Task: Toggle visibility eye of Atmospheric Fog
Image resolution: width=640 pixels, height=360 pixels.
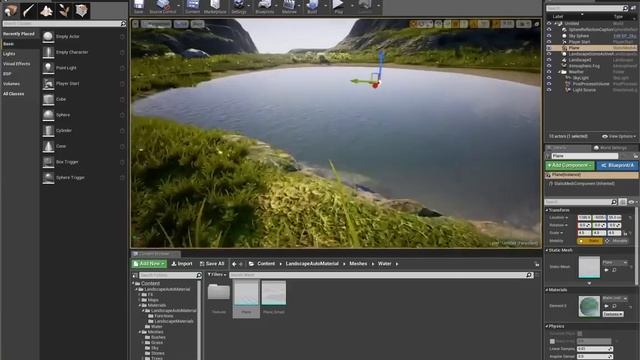Action: tap(549, 66)
